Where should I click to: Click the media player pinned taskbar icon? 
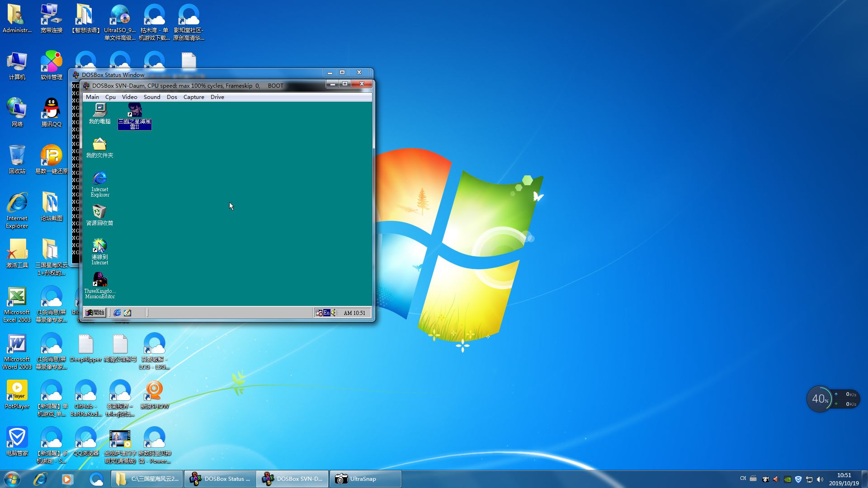(67, 479)
